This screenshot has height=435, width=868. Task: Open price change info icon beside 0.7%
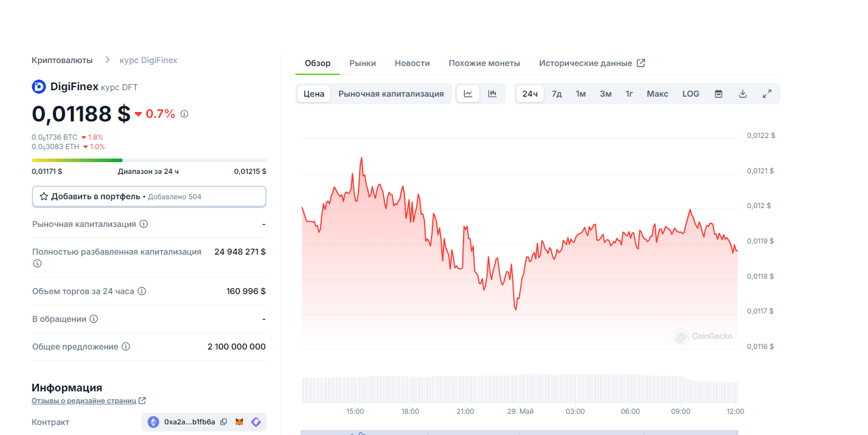tap(184, 114)
